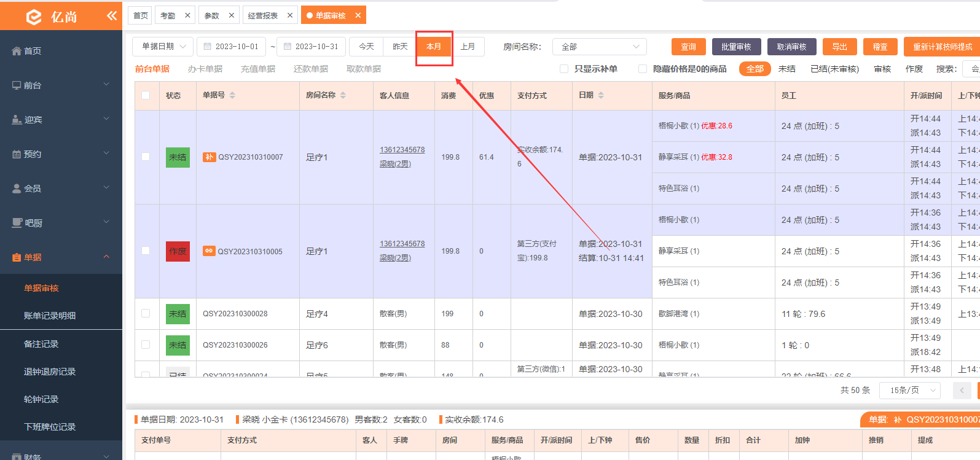Click the 查询 button
Viewport: 980px width, 460px height.
pos(689,47)
